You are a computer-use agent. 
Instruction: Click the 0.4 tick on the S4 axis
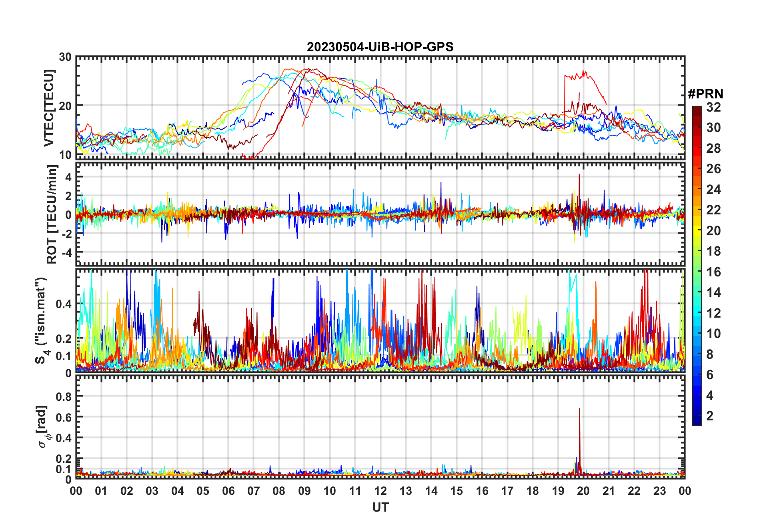click(63, 304)
